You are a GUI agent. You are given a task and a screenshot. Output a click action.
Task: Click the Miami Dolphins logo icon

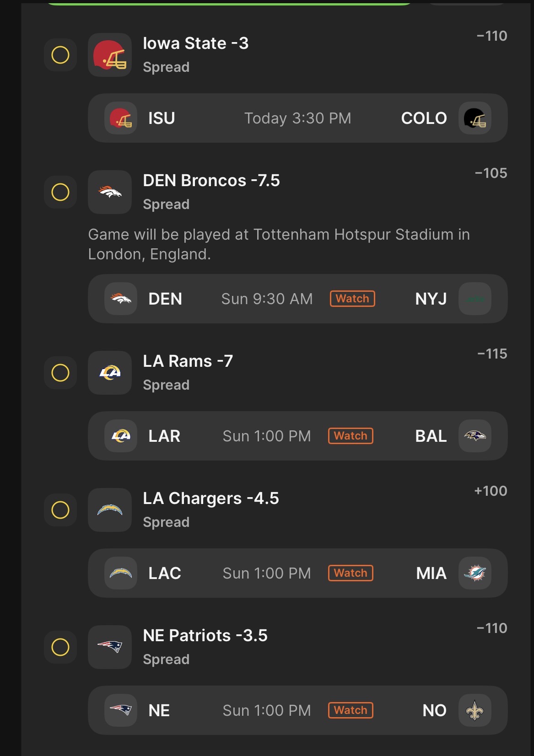pyautogui.click(x=475, y=573)
